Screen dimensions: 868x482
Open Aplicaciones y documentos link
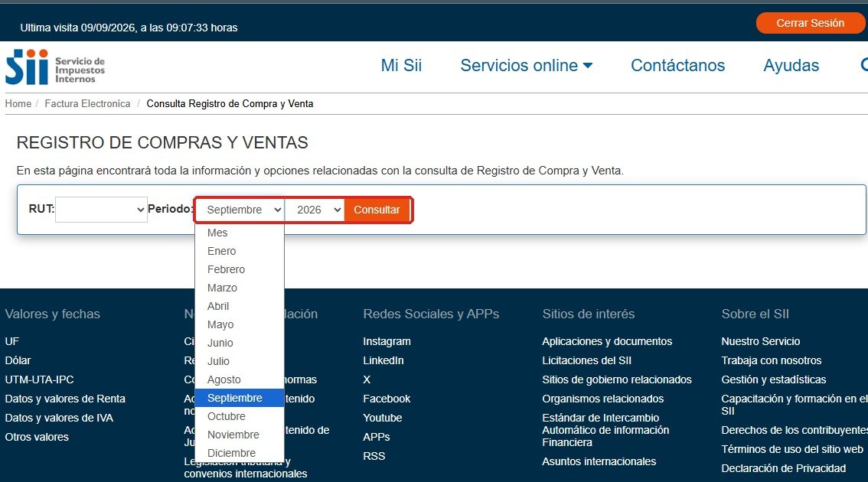pyautogui.click(x=607, y=341)
